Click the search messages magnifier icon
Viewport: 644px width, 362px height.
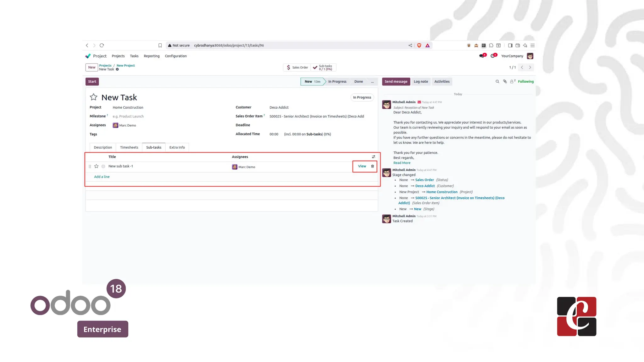click(x=497, y=81)
